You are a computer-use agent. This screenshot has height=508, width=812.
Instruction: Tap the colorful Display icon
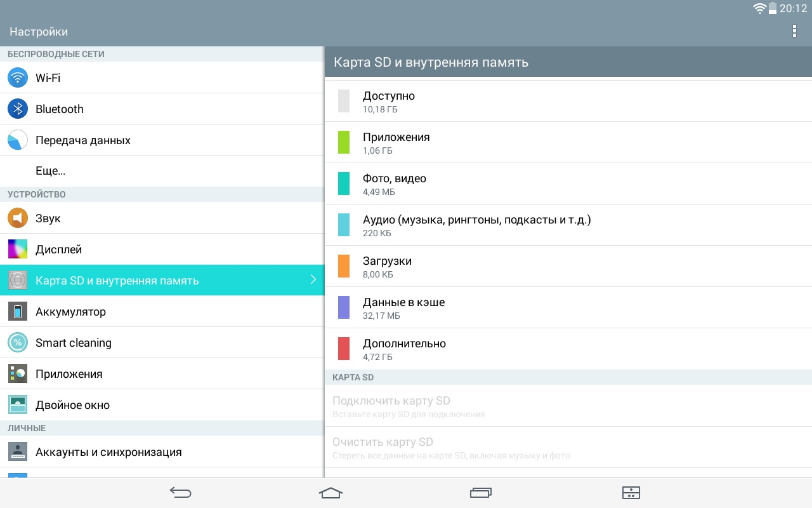pyautogui.click(x=18, y=250)
